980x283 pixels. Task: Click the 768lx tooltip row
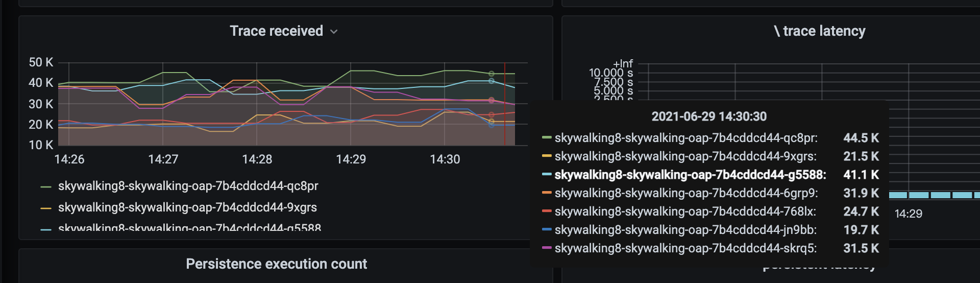tap(710, 211)
